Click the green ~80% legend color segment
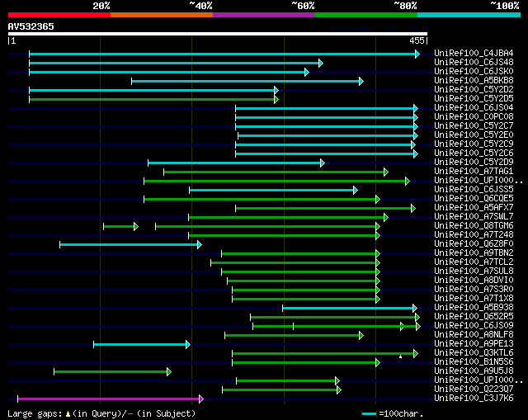The height and width of the screenshot is (420, 528). pos(366,15)
